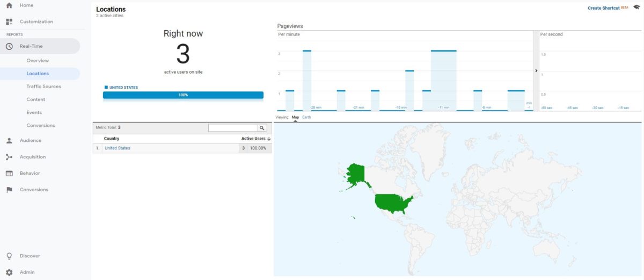
Task: Click the Discover lightbulb icon
Action: tap(9, 256)
